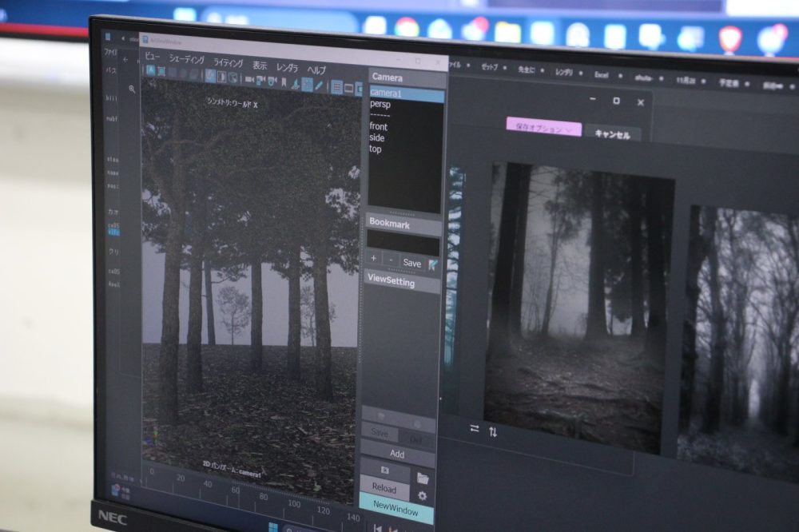Viewport: 799px width, 532px height.
Task: Click the camera icon in the viewport toolbar
Action: pos(249,80)
